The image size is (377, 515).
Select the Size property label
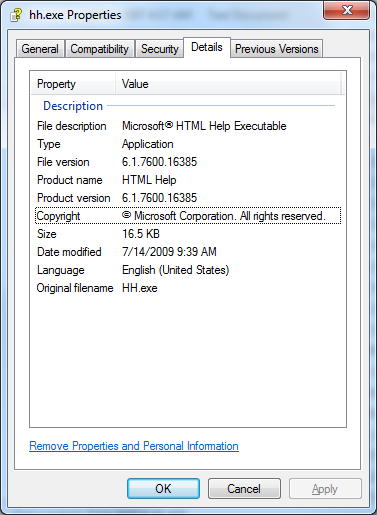(x=47, y=234)
